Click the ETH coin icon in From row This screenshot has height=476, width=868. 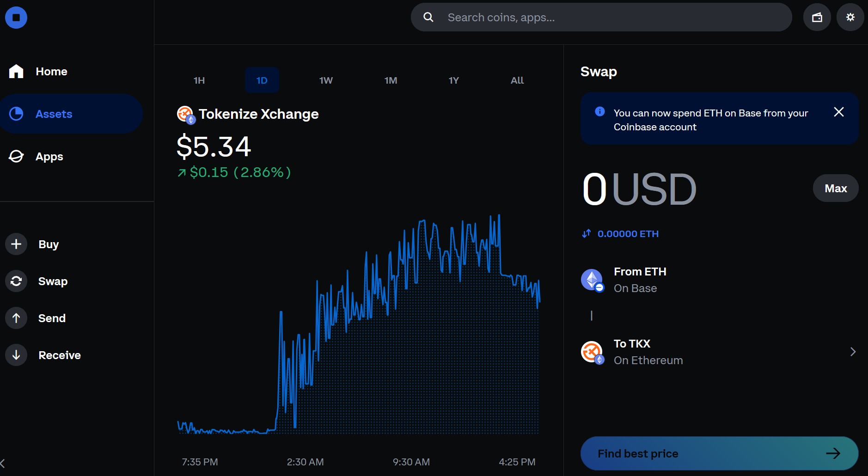[592, 280]
